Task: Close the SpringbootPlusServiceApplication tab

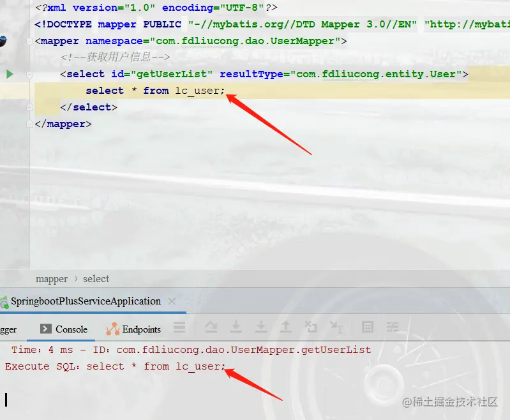Action: pyautogui.click(x=172, y=301)
